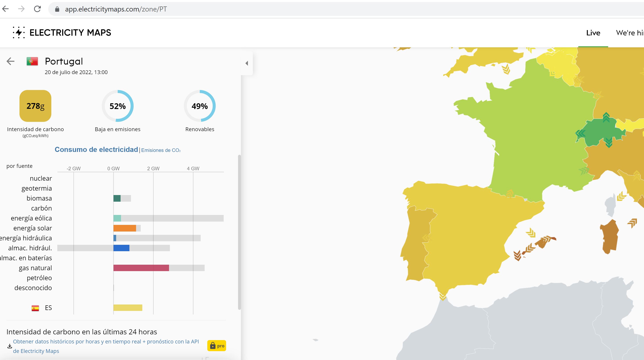Click the browser back arrow
Image resolution: width=644 pixels, height=360 pixels.
click(x=6, y=9)
